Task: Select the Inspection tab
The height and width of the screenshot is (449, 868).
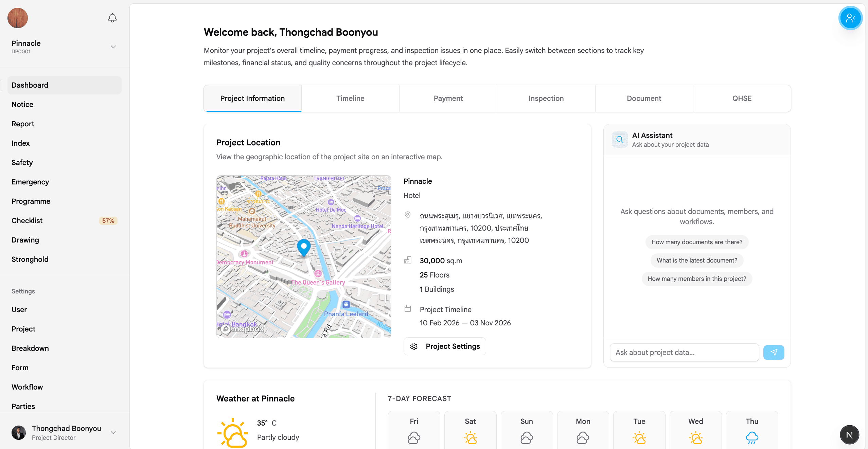Action: pyautogui.click(x=546, y=98)
